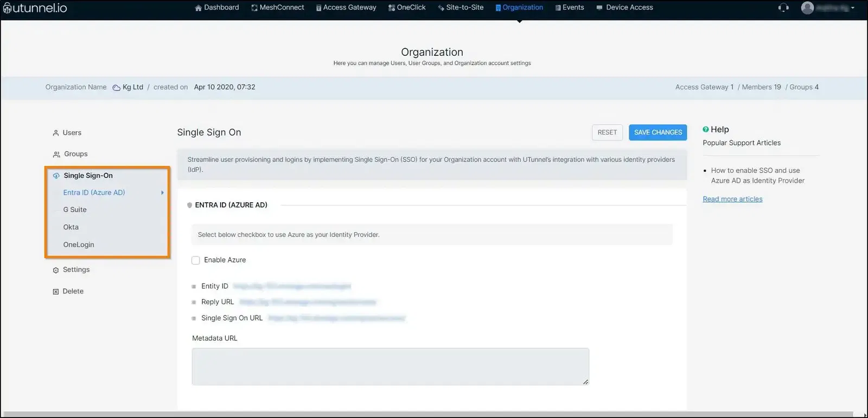Click the Events icon in navbar
This screenshot has height=418, width=868.
pyautogui.click(x=558, y=8)
